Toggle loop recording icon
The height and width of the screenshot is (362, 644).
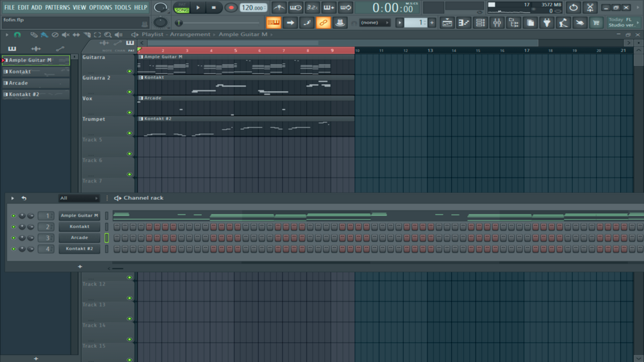coord(346,8)
